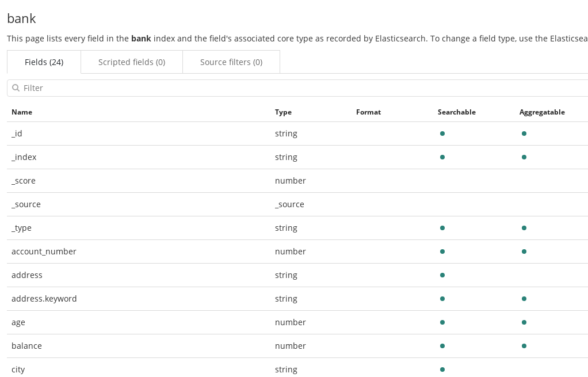This screenshot has width=588, height=377.
Task: Click the string type in the address row
Action: [x=286, y=275]
